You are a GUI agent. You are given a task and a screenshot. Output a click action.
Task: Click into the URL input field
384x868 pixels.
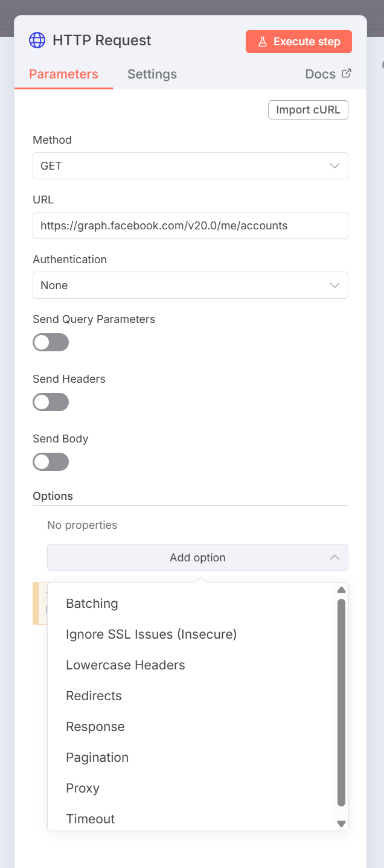tap(190, 226)
